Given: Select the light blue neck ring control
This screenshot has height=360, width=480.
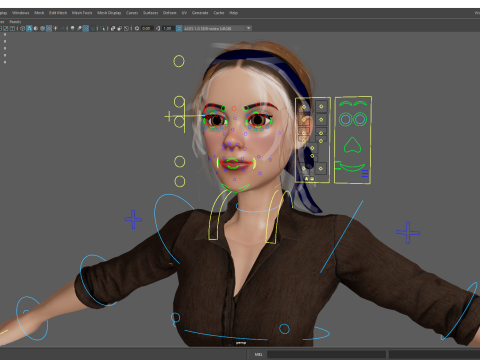Looking at the screenshot, I should [x=258, y=208].
